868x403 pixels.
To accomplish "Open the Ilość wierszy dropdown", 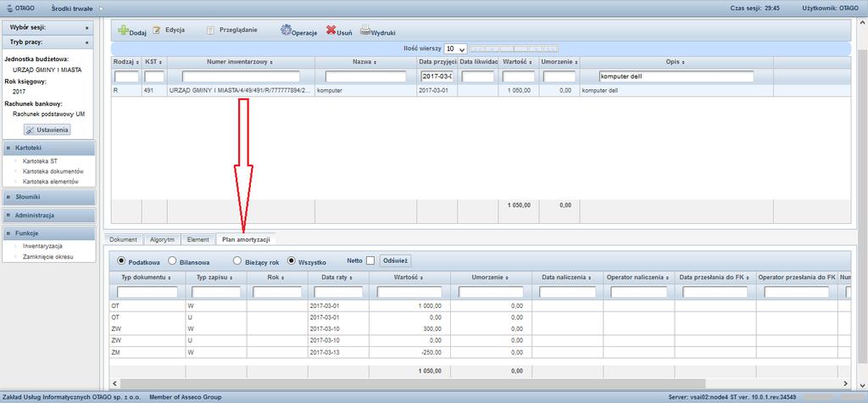I will [456, 49].
